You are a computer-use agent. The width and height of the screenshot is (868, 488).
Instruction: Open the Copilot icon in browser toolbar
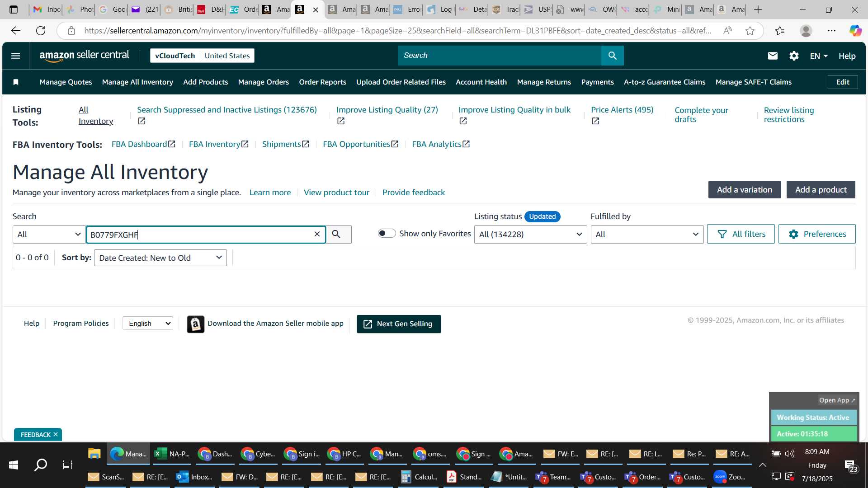(855, 31)
